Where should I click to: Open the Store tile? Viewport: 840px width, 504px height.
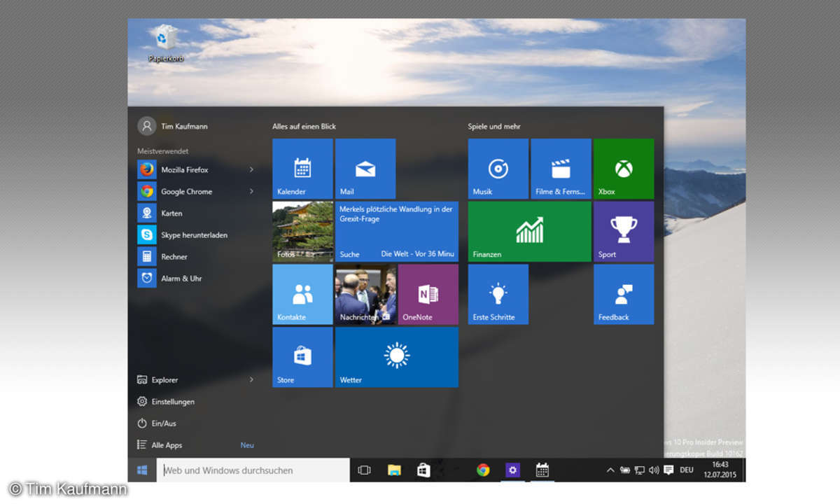302,357
